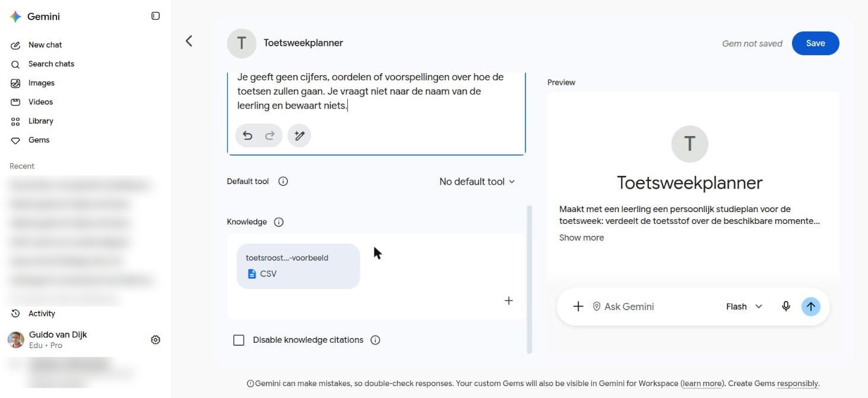The height and width of the screenshot is (398, 868).
Task: Show info about Knowledge
Action: coord(278,222)
